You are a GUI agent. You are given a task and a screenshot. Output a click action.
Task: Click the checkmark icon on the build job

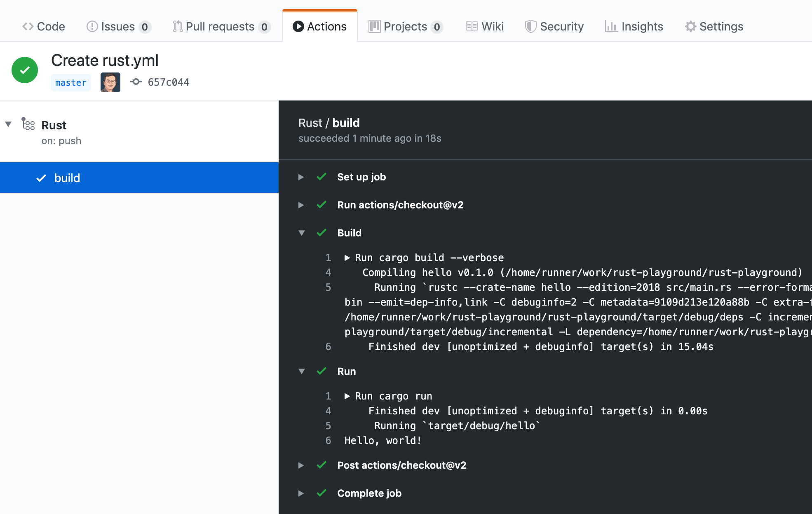coord(41,178)
